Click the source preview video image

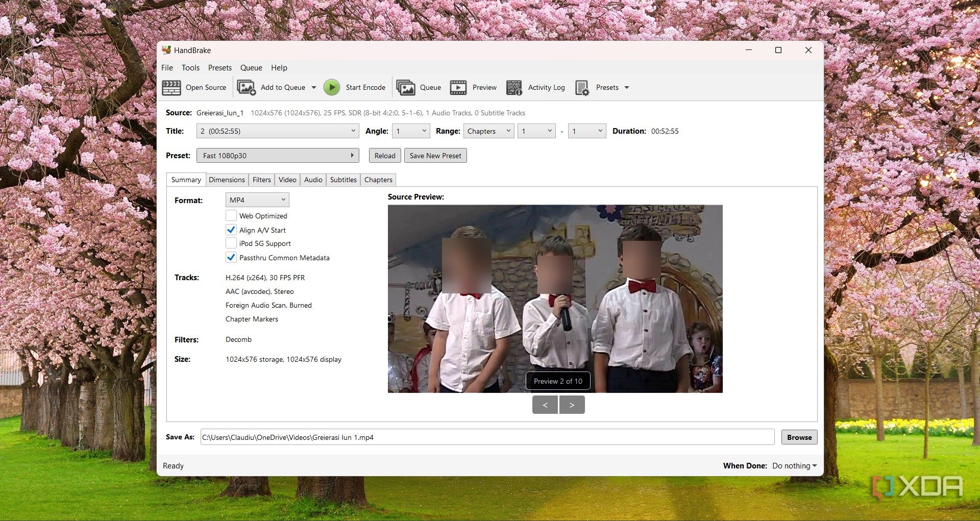coord(555,299)
